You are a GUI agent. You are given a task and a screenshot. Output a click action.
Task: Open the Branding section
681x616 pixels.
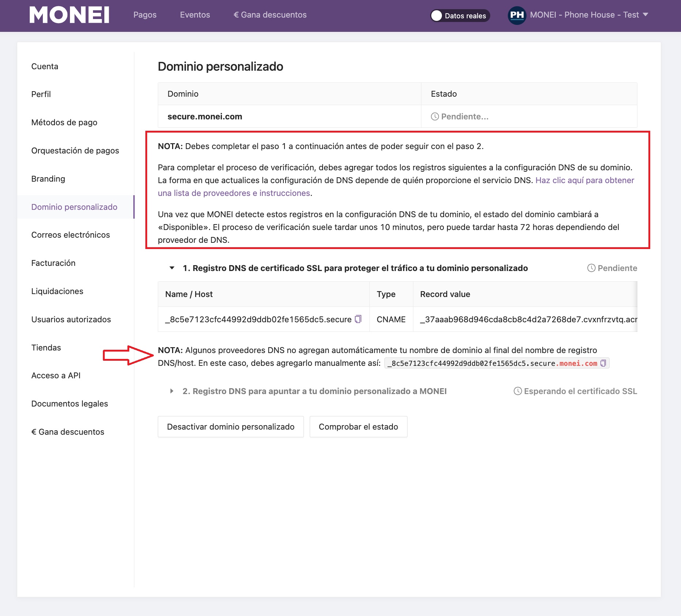48,179
